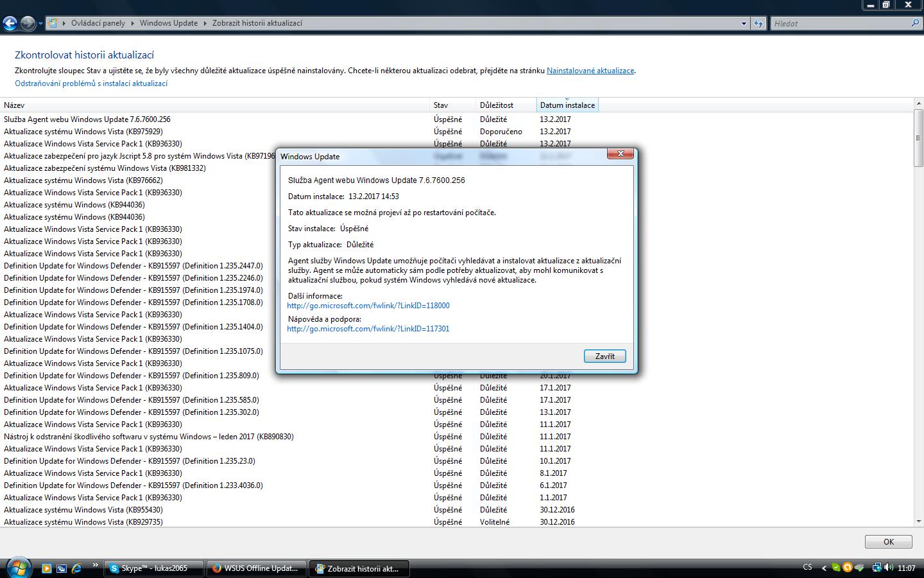924x578 pixels.
Task: Select Zobrazit historii aktualizací breadcrumb
Action: [257, 23]
